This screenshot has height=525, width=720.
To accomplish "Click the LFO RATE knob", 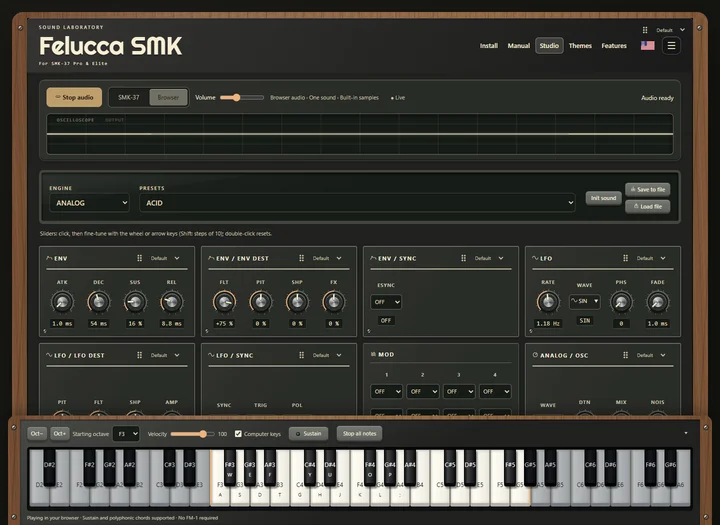I will click(x=548, y=302).
